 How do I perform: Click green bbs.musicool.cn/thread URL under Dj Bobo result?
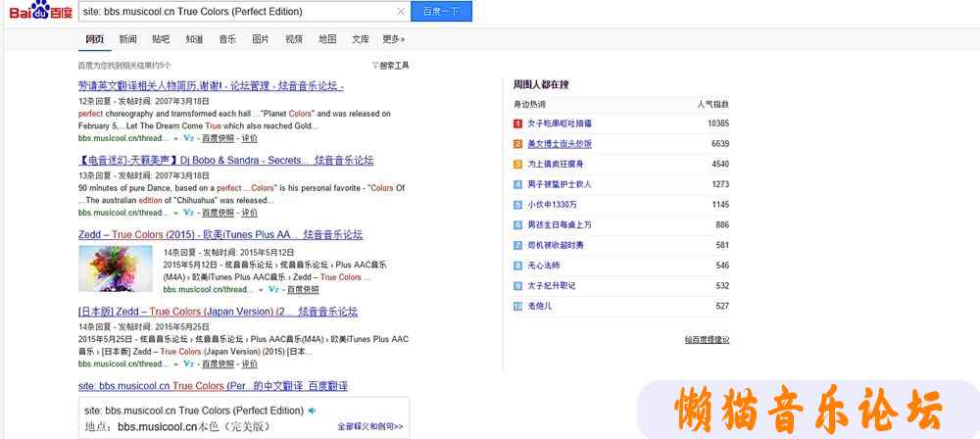(123, 213)
